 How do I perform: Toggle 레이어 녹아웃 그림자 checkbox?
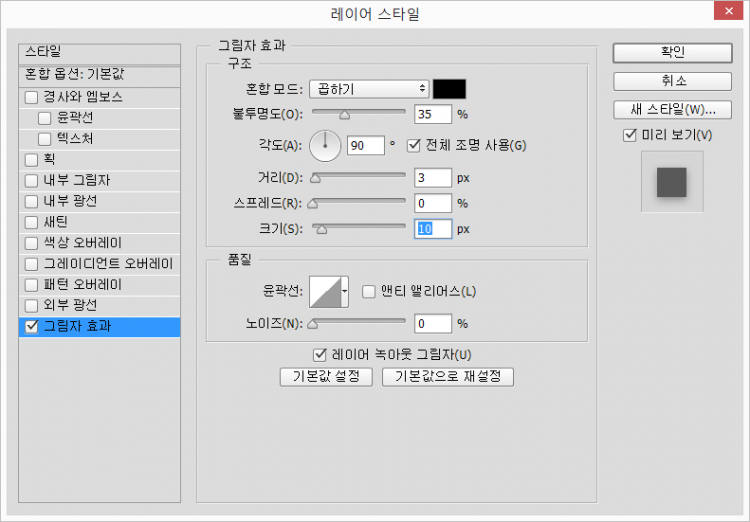320,354
